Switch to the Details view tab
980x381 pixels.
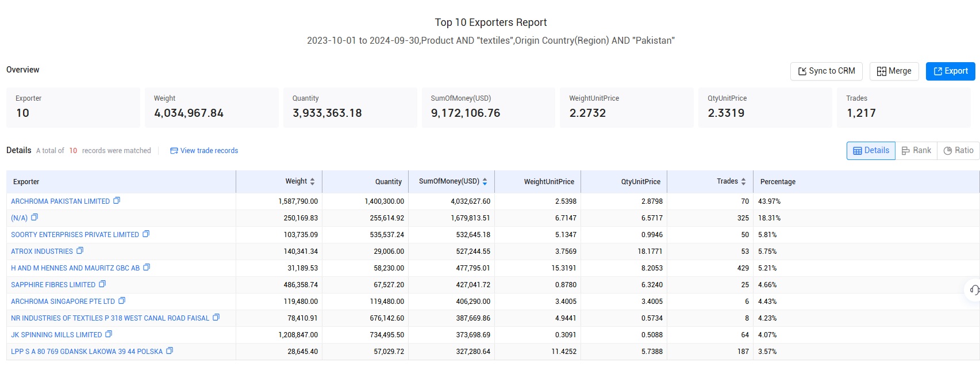pyautogui.click(x=871, y=151)
